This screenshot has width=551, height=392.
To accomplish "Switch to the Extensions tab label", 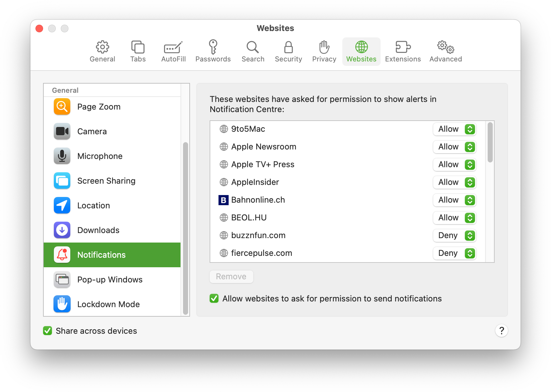I will coord(403,59).
